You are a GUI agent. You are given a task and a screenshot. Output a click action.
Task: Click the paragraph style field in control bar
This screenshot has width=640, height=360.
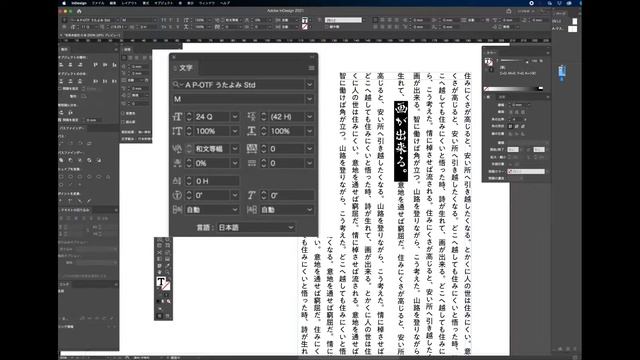click(x=343, y=20)
